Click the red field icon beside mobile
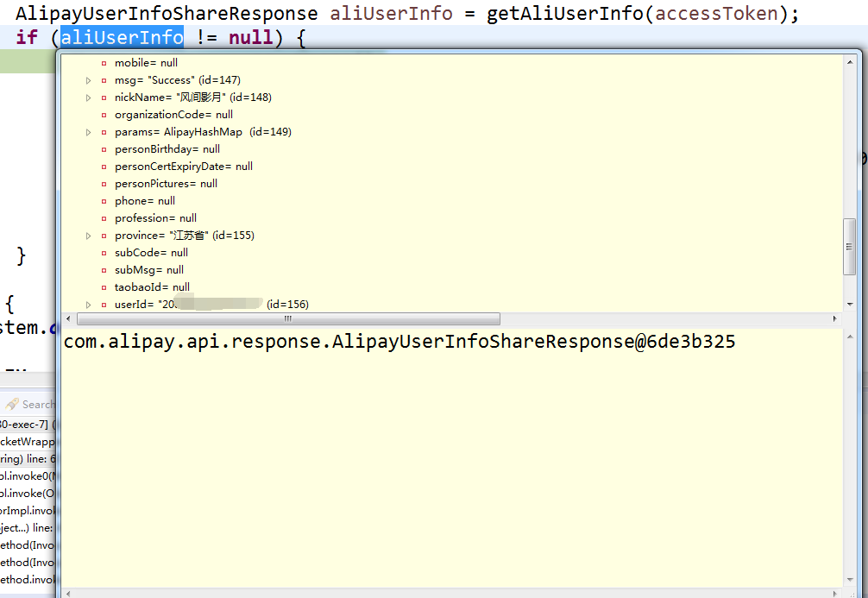 point(104,63)
